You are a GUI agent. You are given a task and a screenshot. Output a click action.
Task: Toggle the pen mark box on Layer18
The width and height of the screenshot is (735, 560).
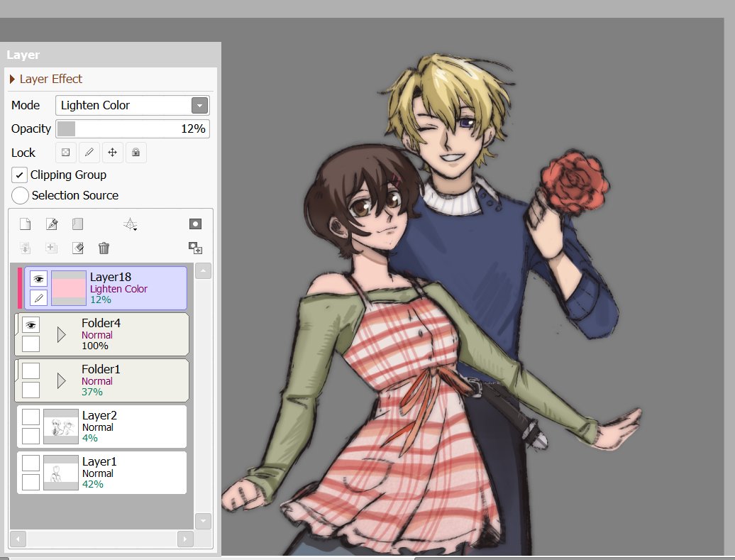(38, 298)
